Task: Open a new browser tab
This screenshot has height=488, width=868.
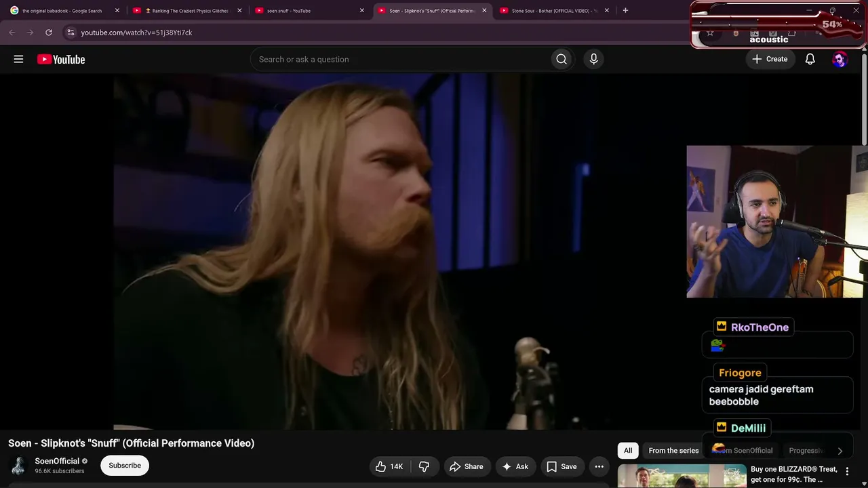Action: point(625,10)
